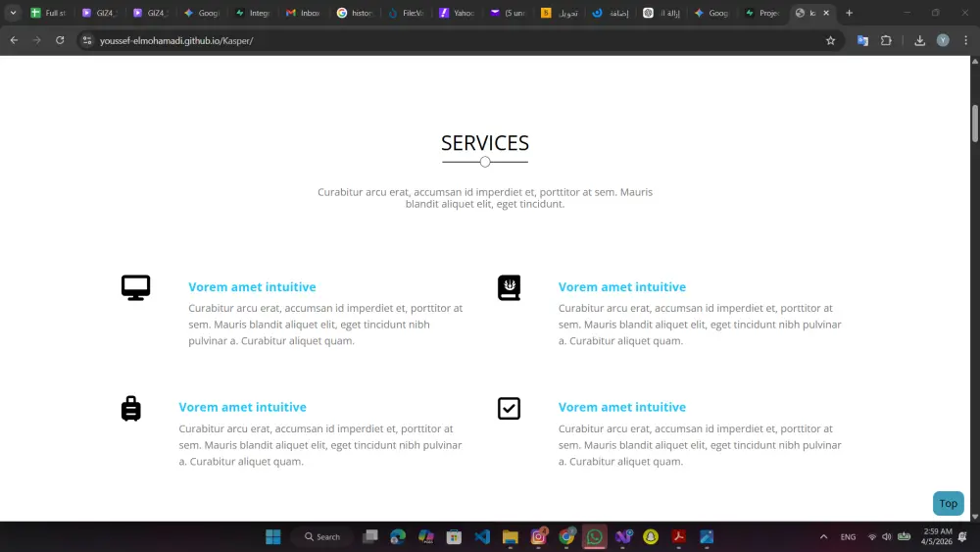
Task: Switch to the Yahoo tab
Action: tap(457, 13)
